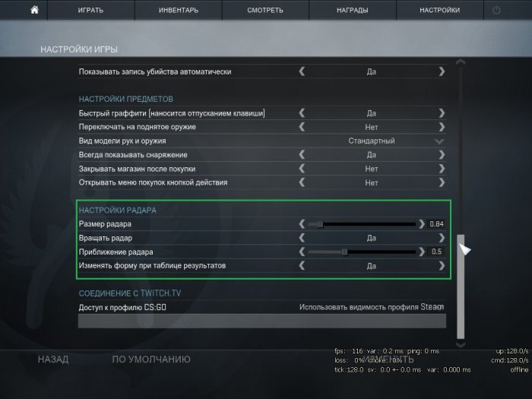Click scroll down arrow below scrollbar
This screenshot has width=532, height=399.
(461, 345)
